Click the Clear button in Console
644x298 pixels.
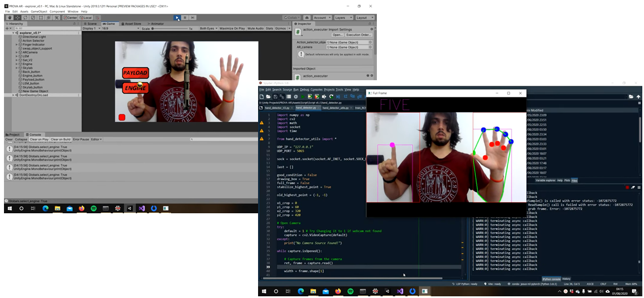click(9, 139)
